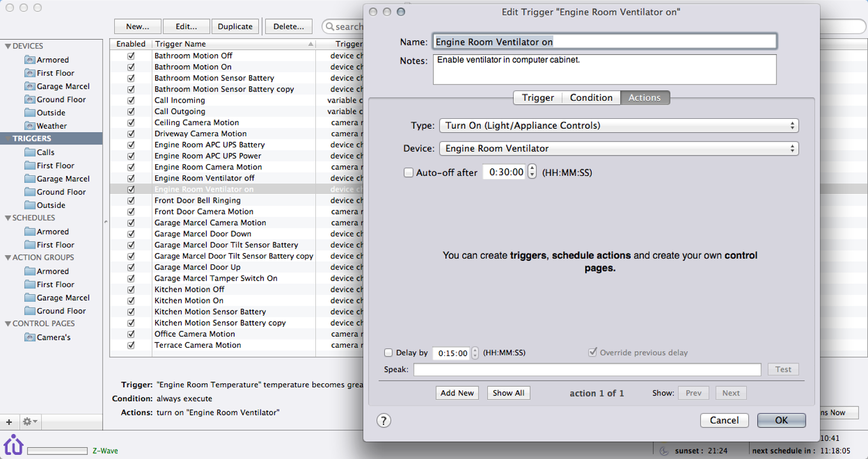The image size is (868, 459).
Task: Collapse the SCHEDULES section triangle
Action: 8,218
